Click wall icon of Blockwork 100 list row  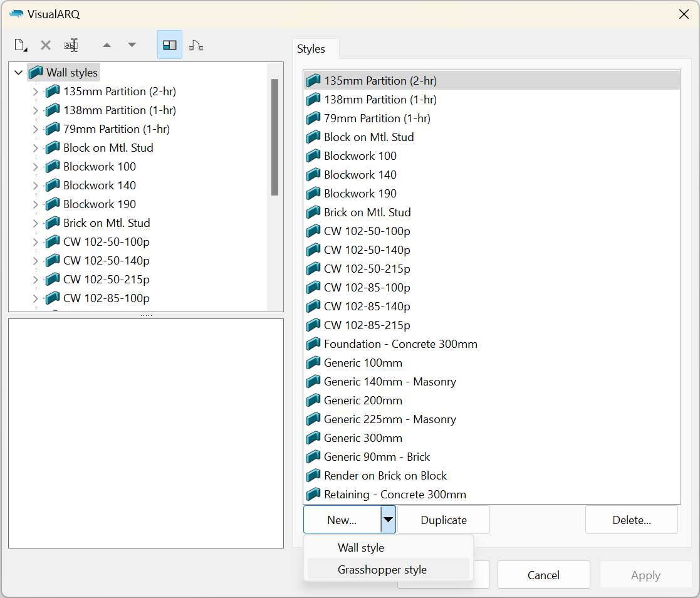point(313,155)
